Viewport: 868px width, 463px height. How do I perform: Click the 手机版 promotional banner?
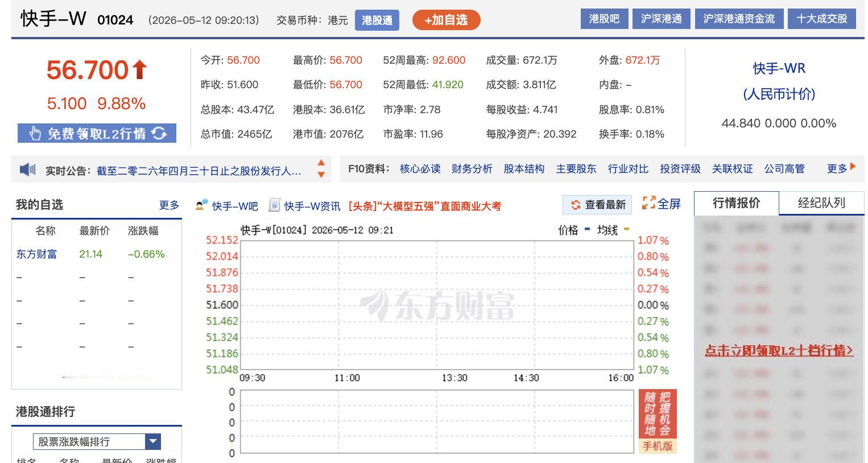click(x=658, y=421)
